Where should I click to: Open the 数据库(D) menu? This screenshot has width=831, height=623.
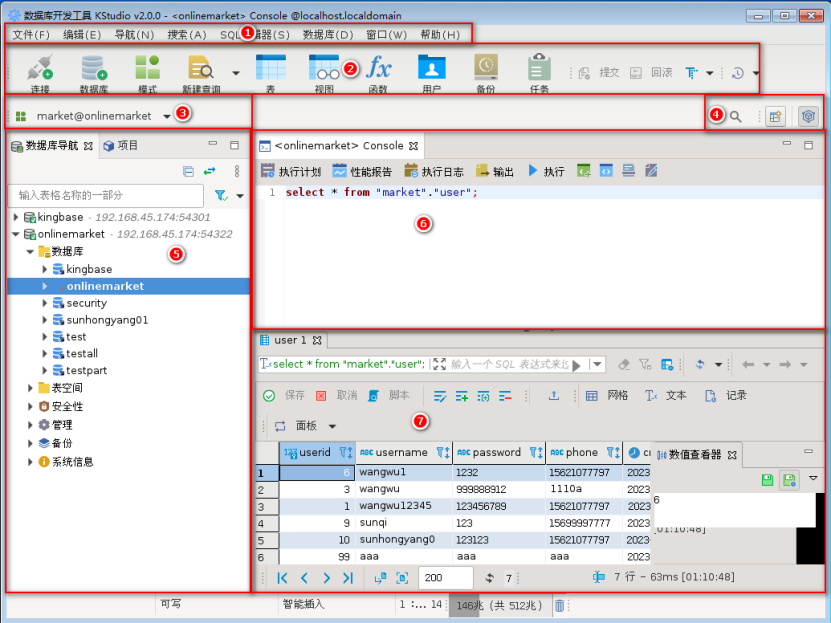tap(328, 35)
